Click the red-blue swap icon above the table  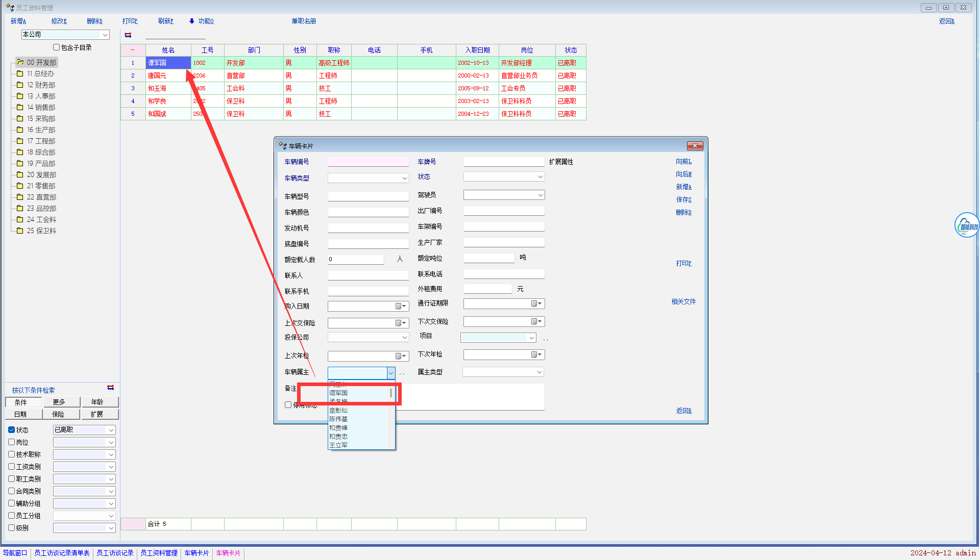pyautogui.click(x=128, y=35)
